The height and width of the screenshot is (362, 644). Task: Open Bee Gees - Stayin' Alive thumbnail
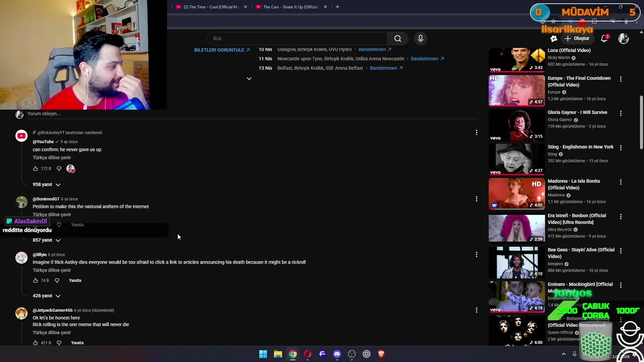pyautogui.click(x=517, y=262)
